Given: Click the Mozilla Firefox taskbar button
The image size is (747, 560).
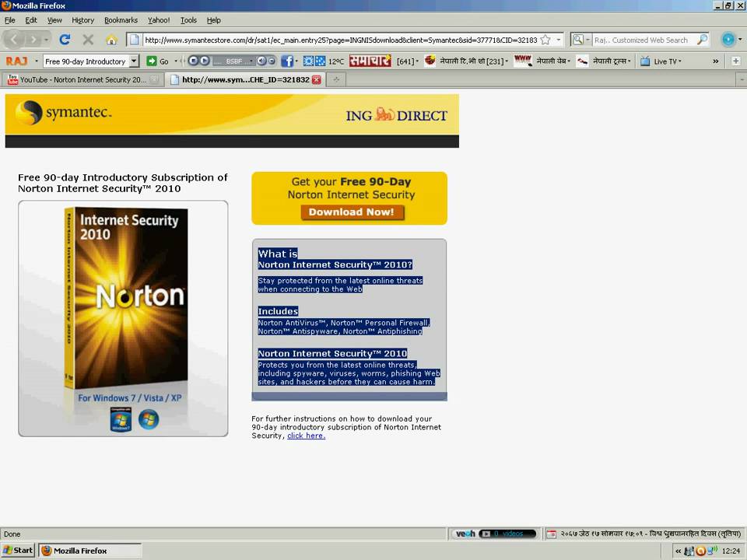Looking at the screenshot, I should [90, 551].
